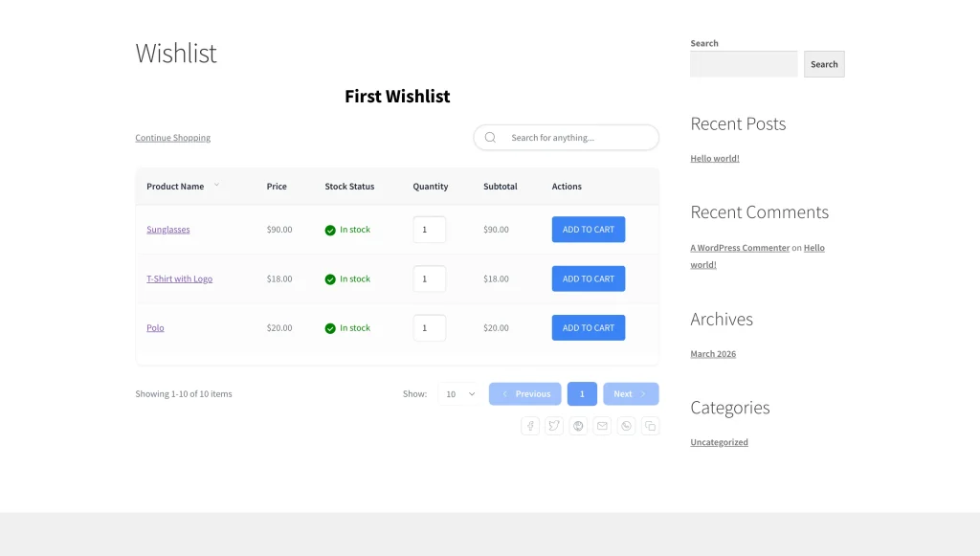Open the Hello world! post link

tap(714, 158)
